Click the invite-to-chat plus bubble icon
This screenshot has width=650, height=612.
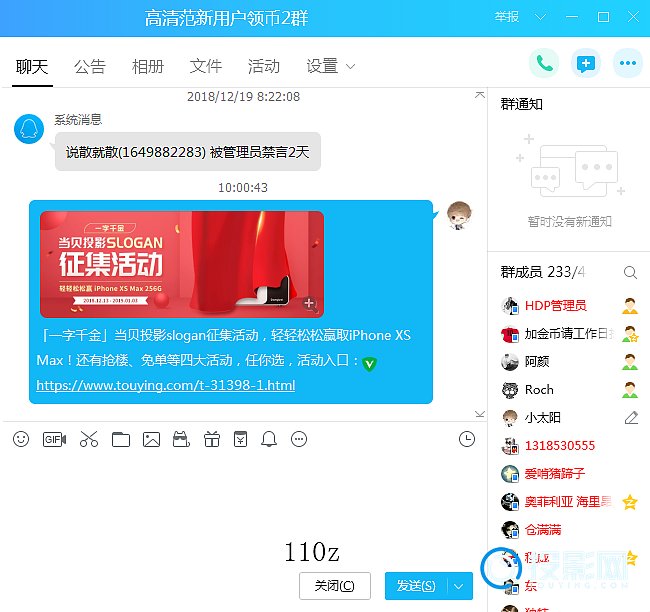pyautogui.click(x=586, y=63)
